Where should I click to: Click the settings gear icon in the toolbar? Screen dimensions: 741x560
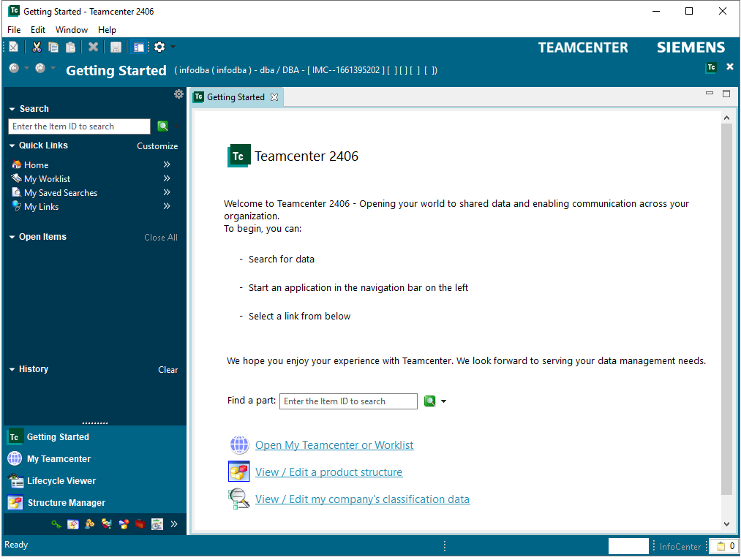point(159,47)
